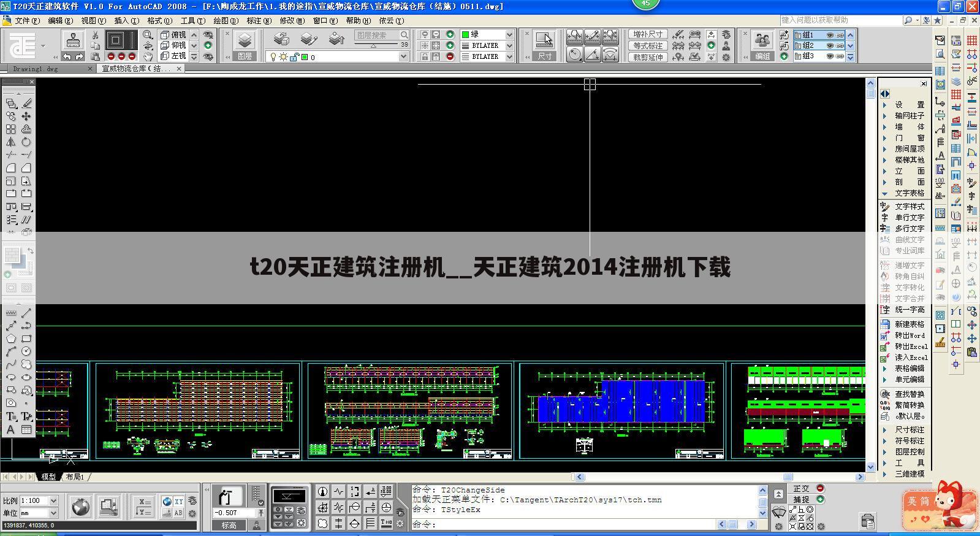Open the 比例 1:100 scale dropdown
The width and height of the screenshot is (980, 536).
(53, 500)
